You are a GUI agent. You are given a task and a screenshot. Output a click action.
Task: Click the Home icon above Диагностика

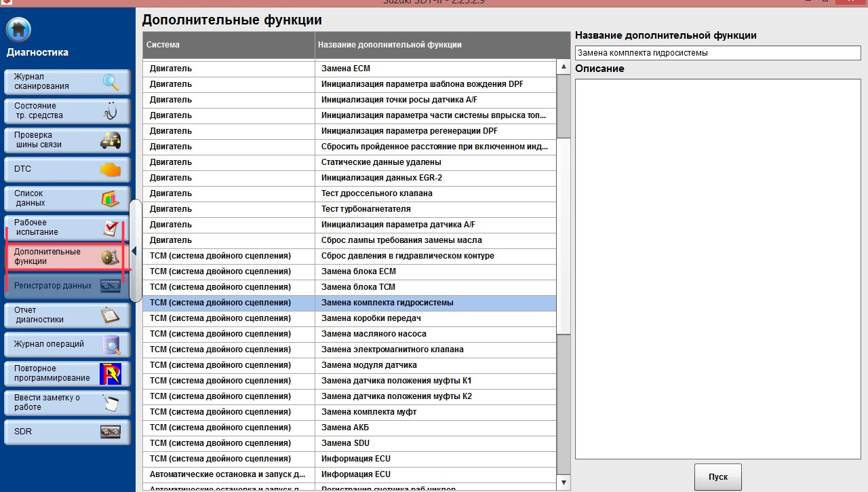(x=19, y=30)
